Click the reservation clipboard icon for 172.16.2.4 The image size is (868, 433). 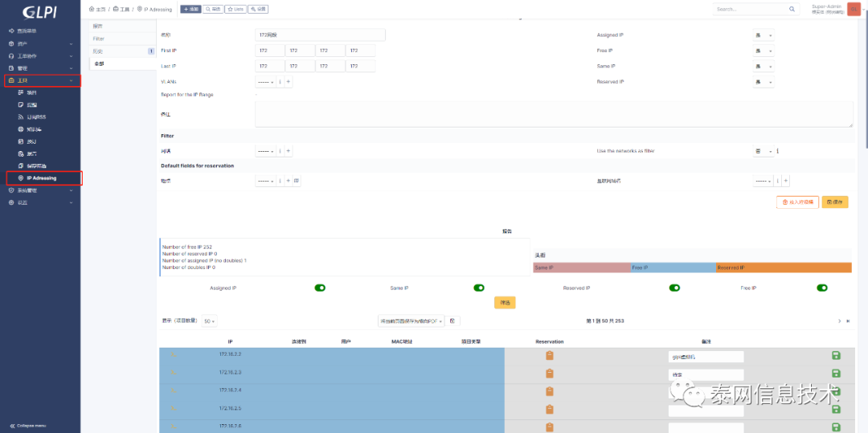pyautogui.click(x=550, y=391)
